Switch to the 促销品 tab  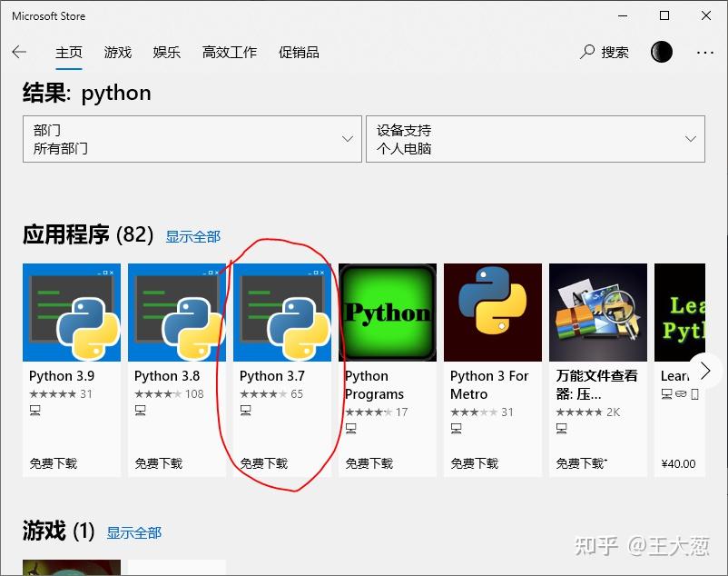[299, 53]
